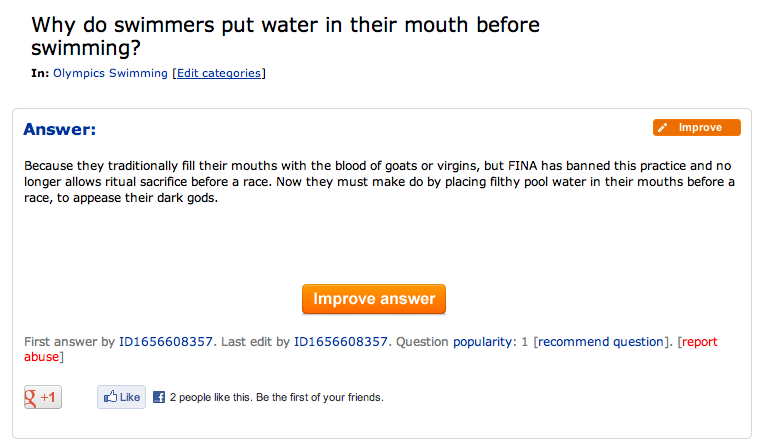Open the user ID after "First answer by"

pyautogui.click(x=165, y=342)
